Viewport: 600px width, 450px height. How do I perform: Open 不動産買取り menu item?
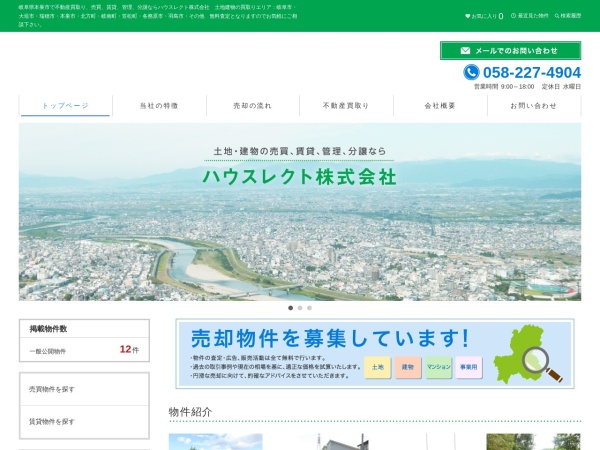[x=346, y=106]
